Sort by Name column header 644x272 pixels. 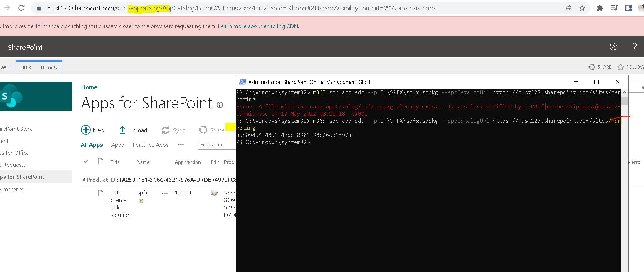pos(143,162)
